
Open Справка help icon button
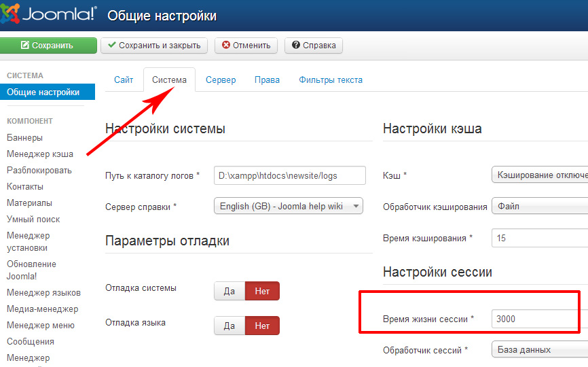[x=314, y=46]
